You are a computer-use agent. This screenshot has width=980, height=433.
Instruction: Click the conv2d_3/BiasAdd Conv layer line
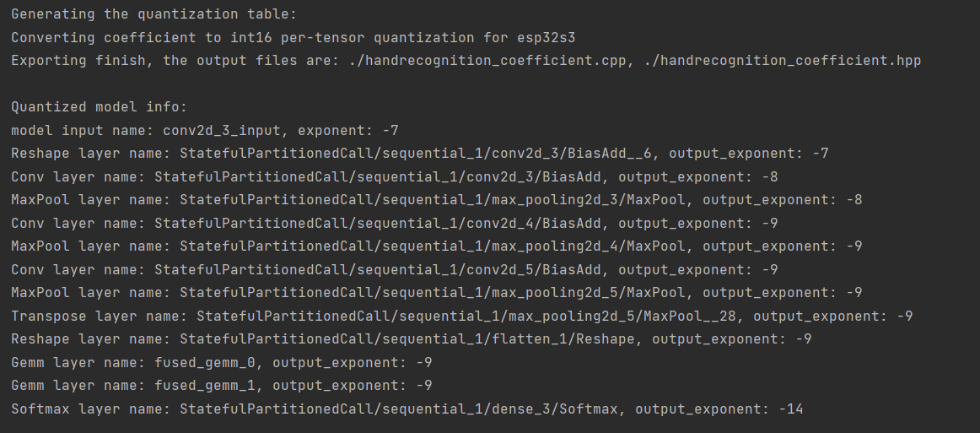coord(395,177)
